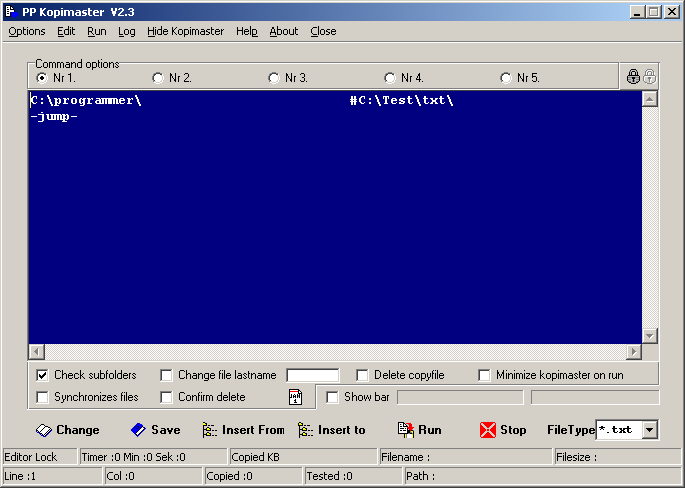
Task: Enable the Synchronizes files checkbox
Action: click(42, 397)
